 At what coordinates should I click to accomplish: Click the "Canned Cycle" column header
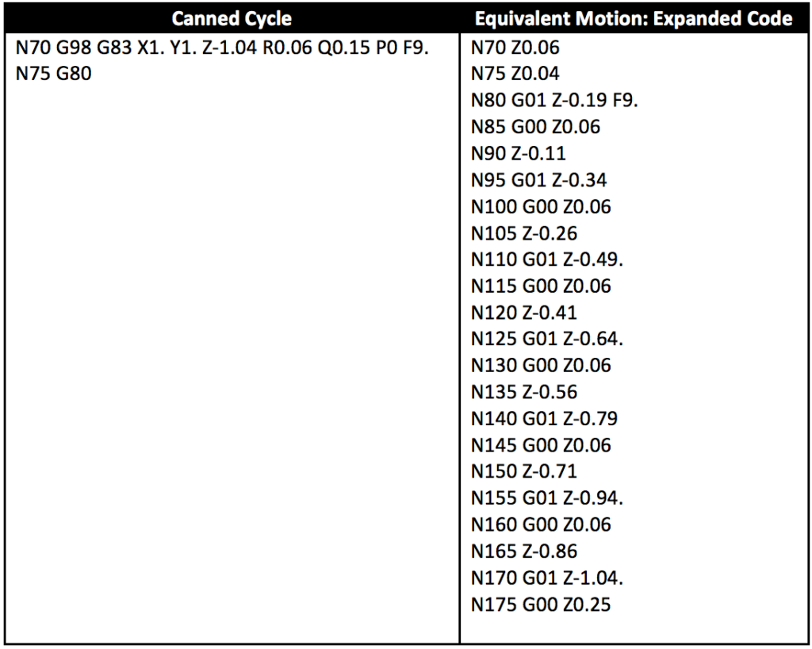232,19
